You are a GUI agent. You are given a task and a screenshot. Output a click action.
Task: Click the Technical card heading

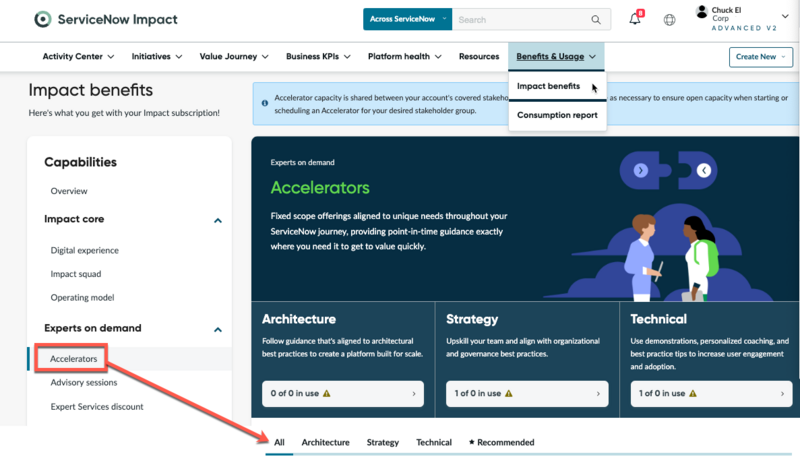click(658, 319)
